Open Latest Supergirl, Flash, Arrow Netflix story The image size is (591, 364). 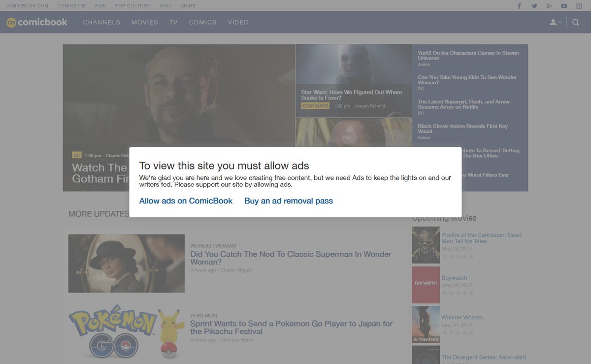(464, 104)
